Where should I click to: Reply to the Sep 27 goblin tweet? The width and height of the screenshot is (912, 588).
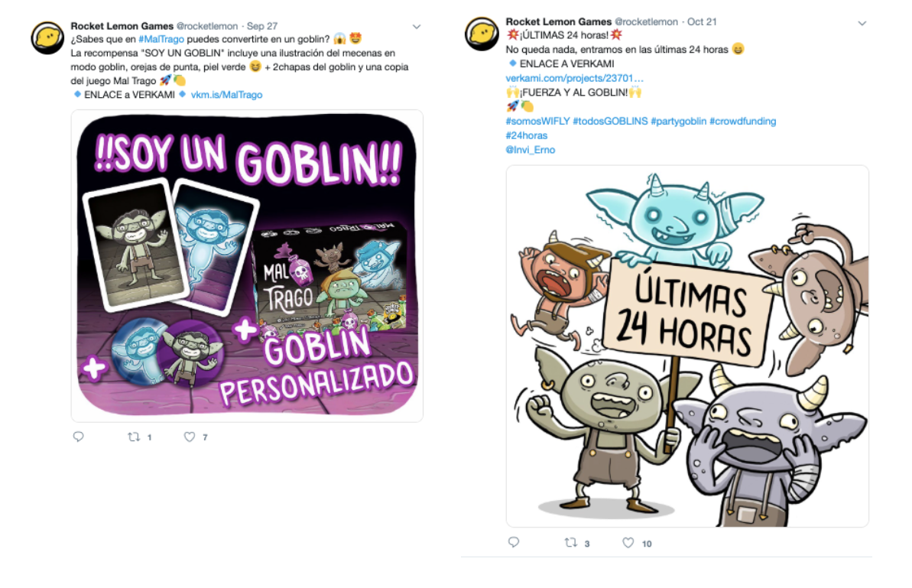(79, 437)
